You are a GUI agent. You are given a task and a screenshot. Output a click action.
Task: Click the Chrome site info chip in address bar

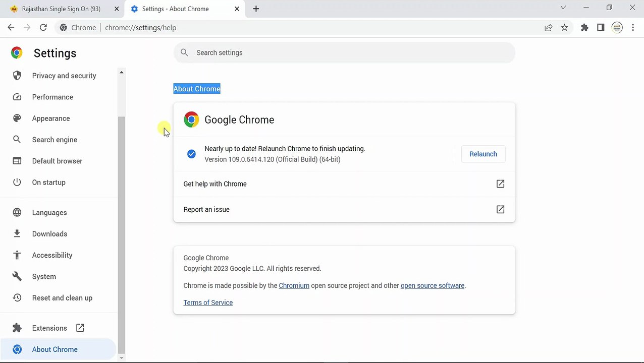pos(78,28)
